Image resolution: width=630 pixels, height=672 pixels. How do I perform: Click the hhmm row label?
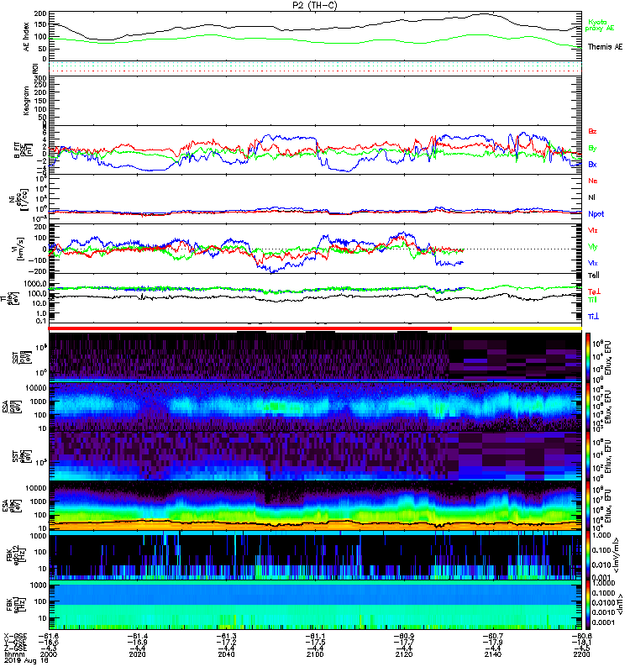(x=15, y=654)
